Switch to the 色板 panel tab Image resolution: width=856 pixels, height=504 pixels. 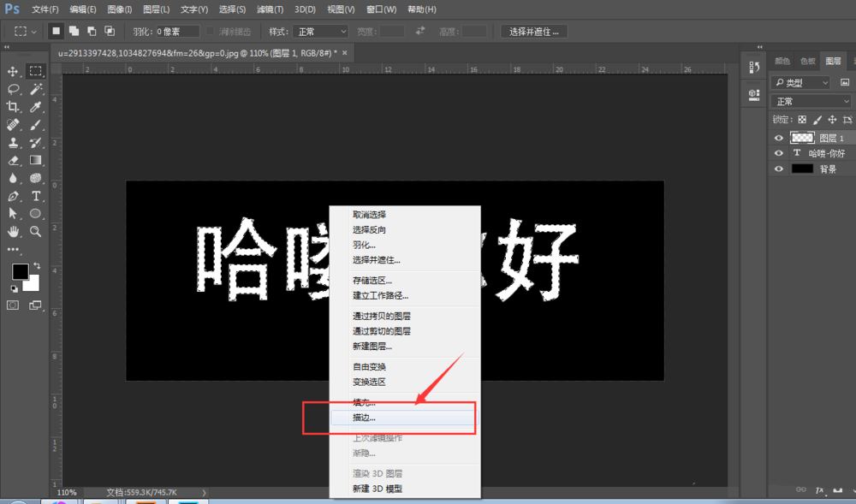(807, 61)
